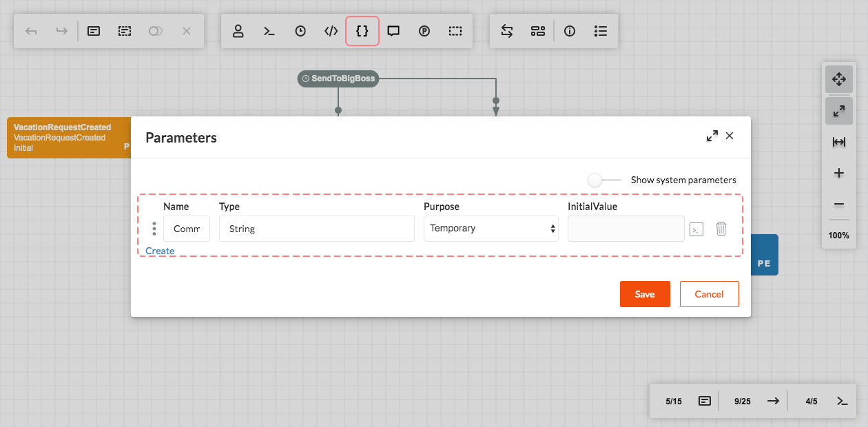
Task: Click the dashed rectangle selection icon
Action: click(x=455, y=31)
